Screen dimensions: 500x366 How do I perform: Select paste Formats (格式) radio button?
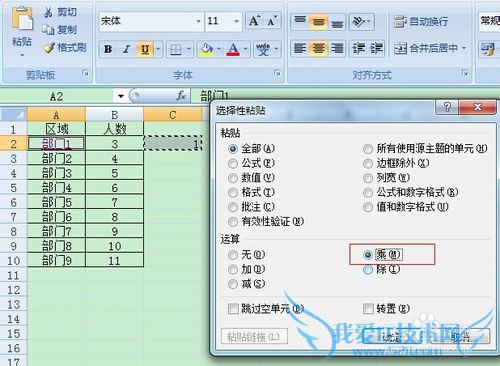[233, 192]
